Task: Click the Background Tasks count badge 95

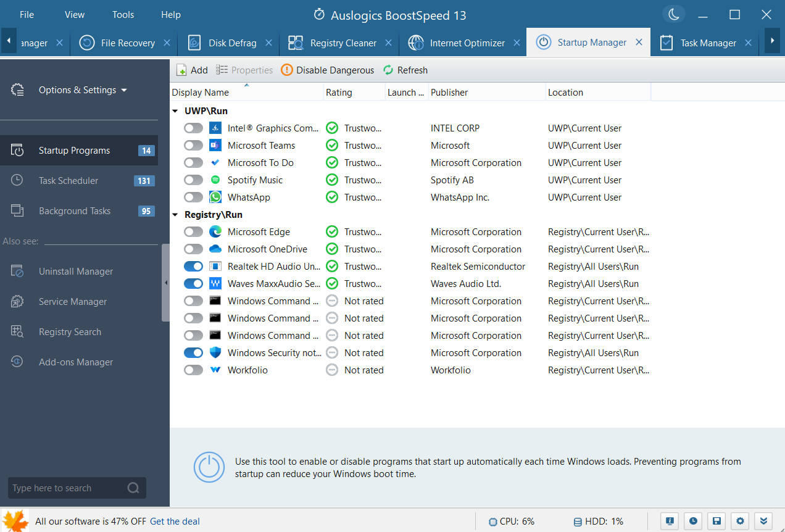Action: (146, 211)
